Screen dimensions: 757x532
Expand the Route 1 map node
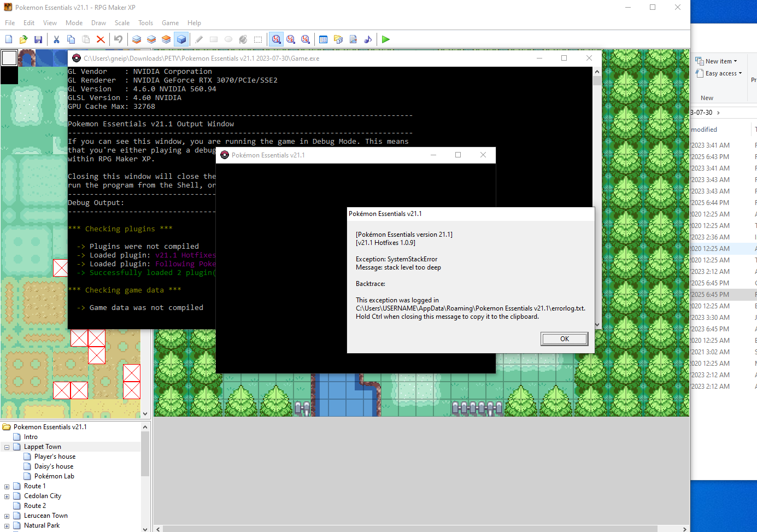pyautogui.click(x=7, y=487)
